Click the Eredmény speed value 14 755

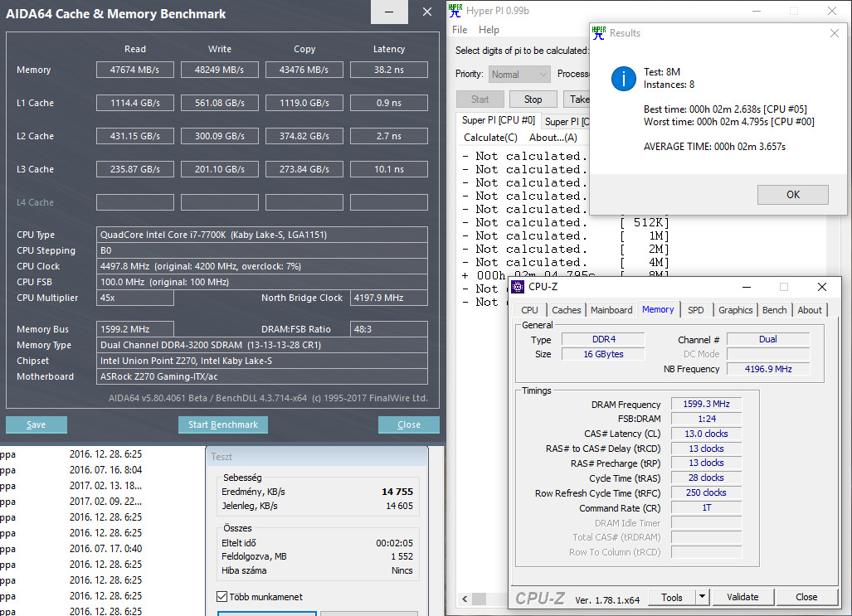[x=397, y=492]
